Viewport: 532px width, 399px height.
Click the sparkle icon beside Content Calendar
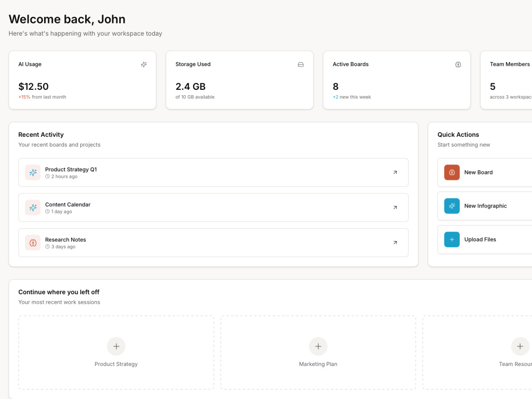[33, 207]
